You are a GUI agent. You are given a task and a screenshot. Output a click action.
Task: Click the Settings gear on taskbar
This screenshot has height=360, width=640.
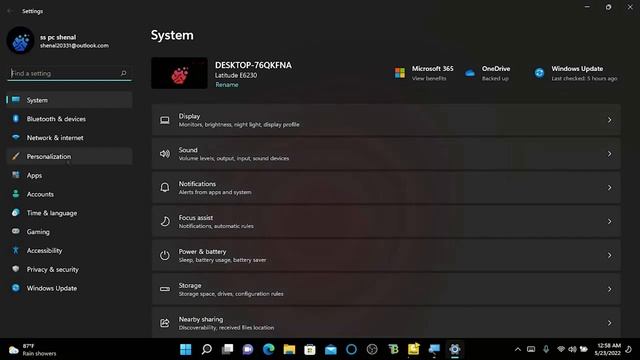[x=455, y=349]
